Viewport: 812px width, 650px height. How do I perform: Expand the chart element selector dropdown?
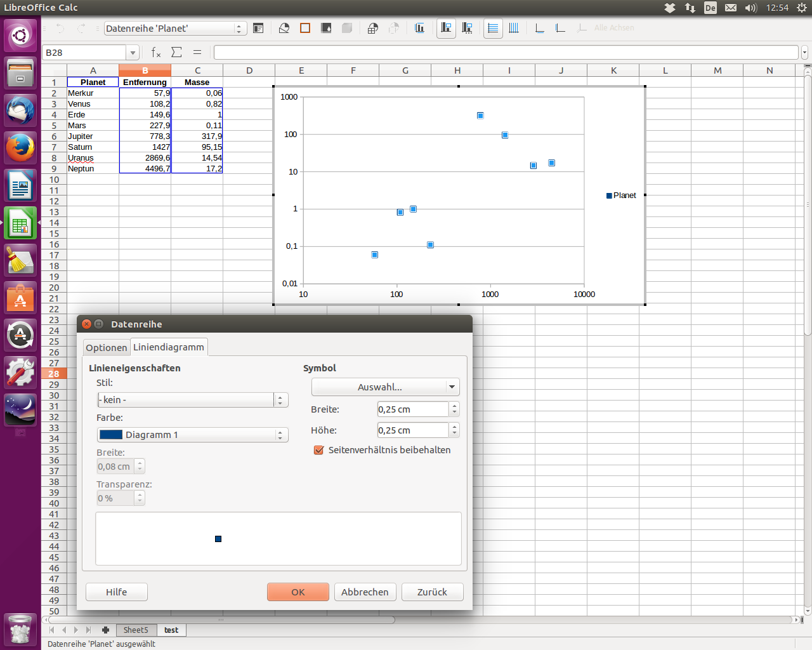pos(239,29)
